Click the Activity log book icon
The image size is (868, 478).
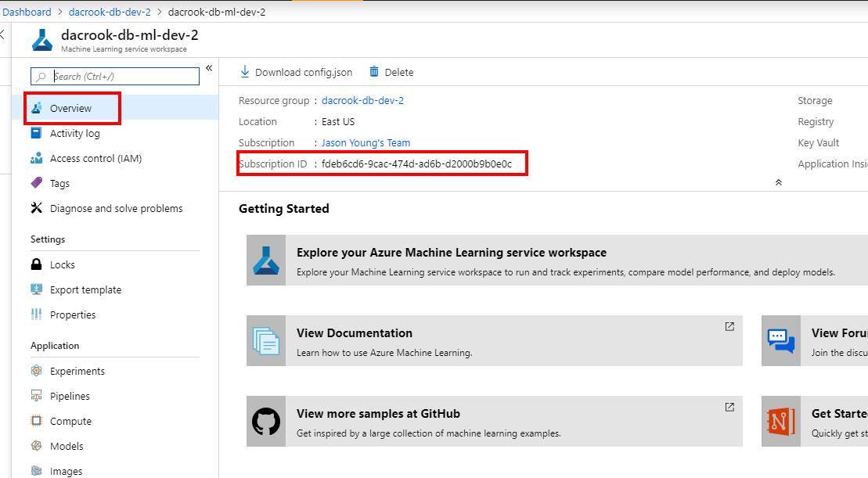tap(37, 133)
